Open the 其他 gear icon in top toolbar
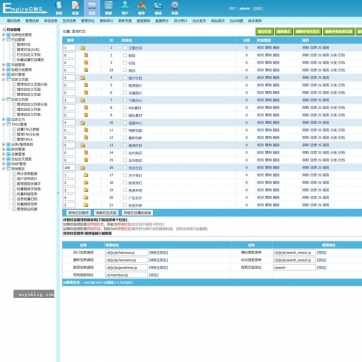Image resolution: width=362 pixels, height=362 pixels. pos(175,8)
